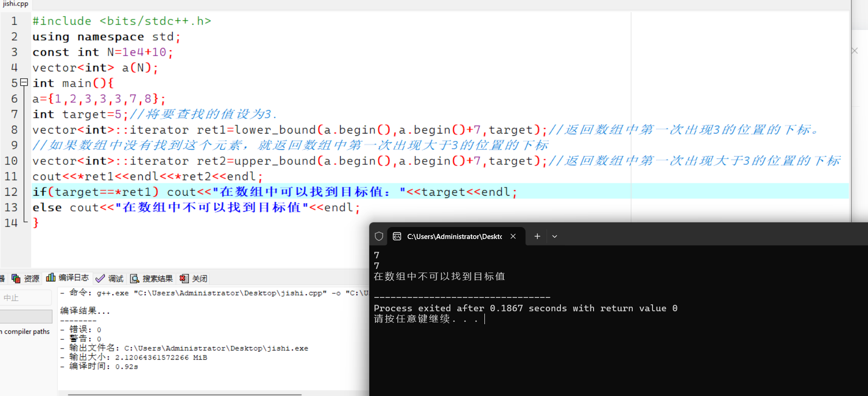Open the 资源 panel tab
The height and width of the screenshot is (396, 868).
pos(26,279)
